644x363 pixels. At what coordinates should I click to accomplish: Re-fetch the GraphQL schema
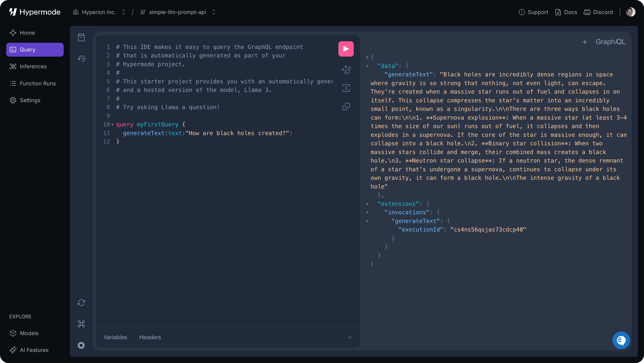(81, 303)
